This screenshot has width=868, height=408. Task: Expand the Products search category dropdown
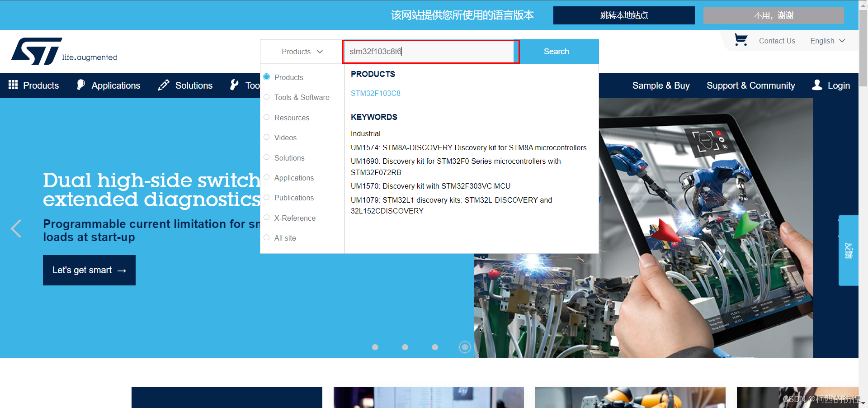coord(302,52)
